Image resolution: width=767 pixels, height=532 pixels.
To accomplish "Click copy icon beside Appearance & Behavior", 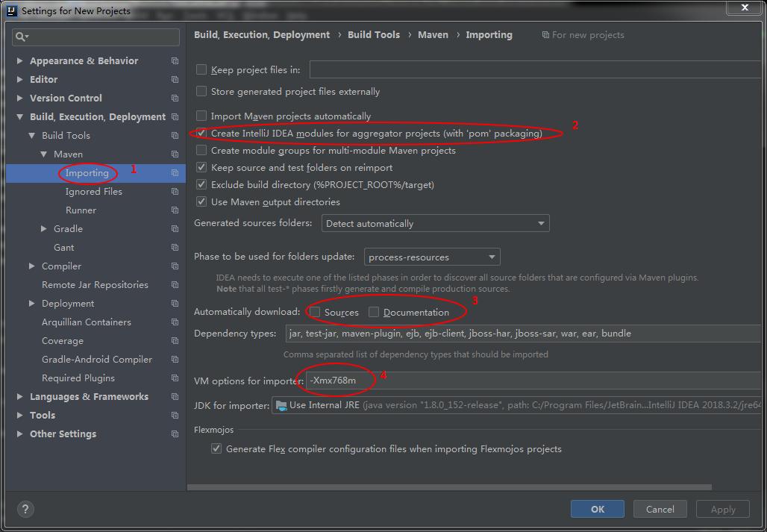I will [175, 60].
